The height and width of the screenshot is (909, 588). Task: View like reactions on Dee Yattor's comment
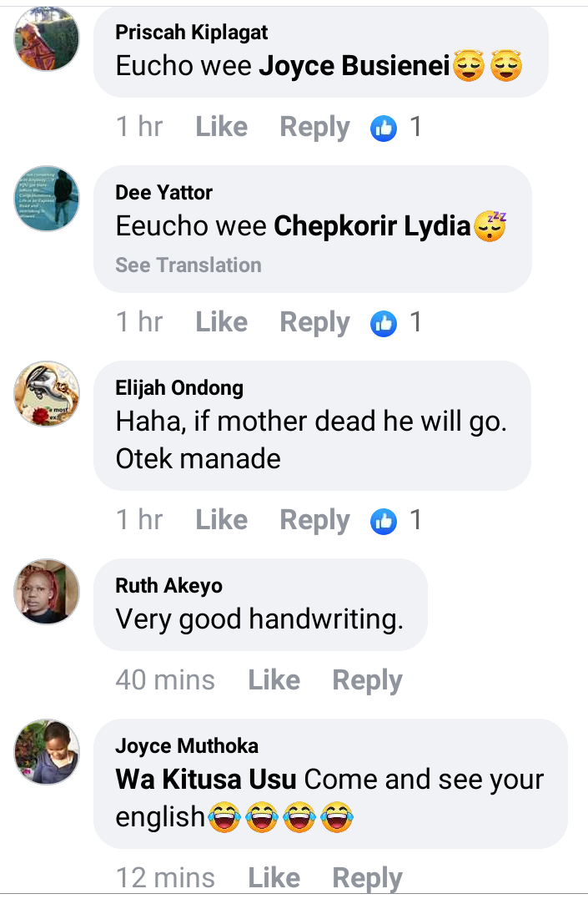[395, 322]
